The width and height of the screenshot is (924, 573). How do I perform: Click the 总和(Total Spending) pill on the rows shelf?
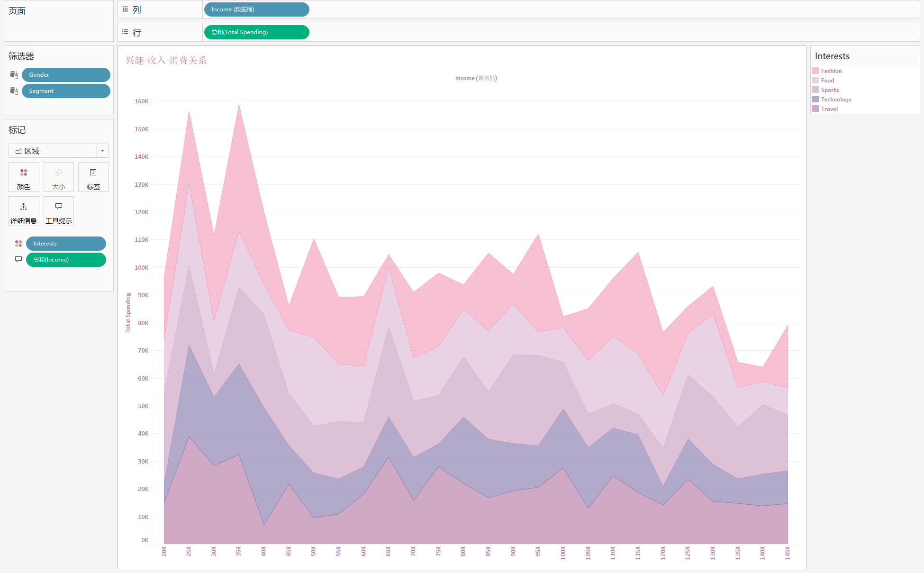point(256,32)
